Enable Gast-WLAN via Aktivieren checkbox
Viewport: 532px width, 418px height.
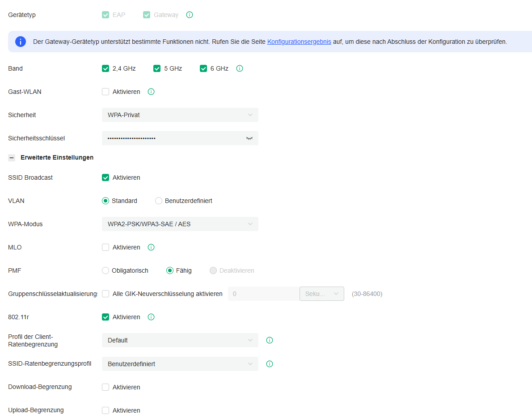(x=106, y=92)
